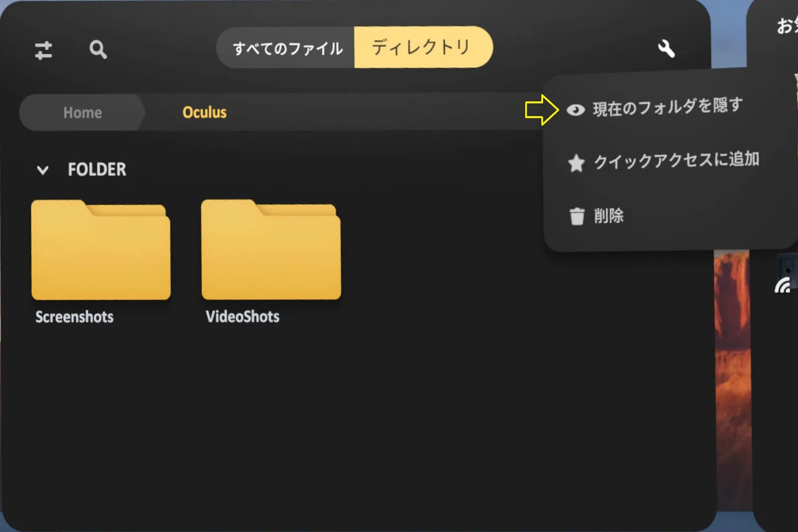Screen dimensions: 798x532
Task: Select the ディレクトリ tab
Action: point(423,47)
